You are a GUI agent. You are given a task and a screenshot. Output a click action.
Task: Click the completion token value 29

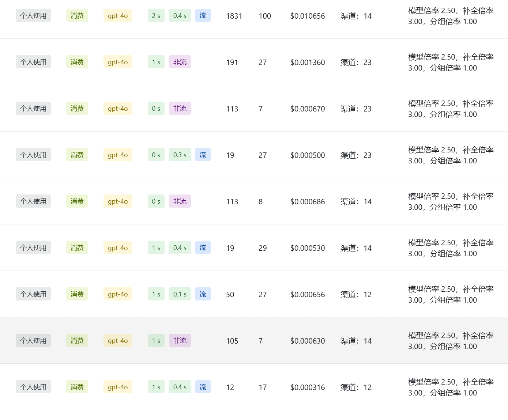coord(263,248)
